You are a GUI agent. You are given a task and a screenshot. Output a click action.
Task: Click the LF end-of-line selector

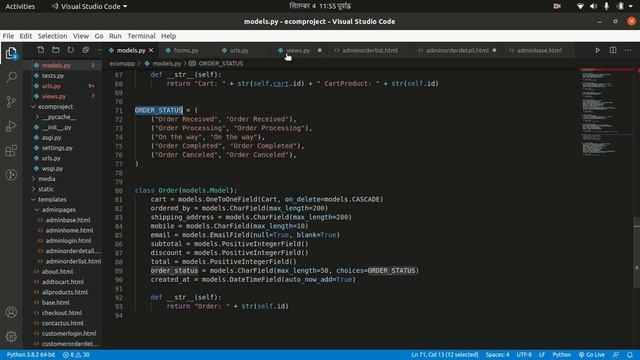[542, 355]
